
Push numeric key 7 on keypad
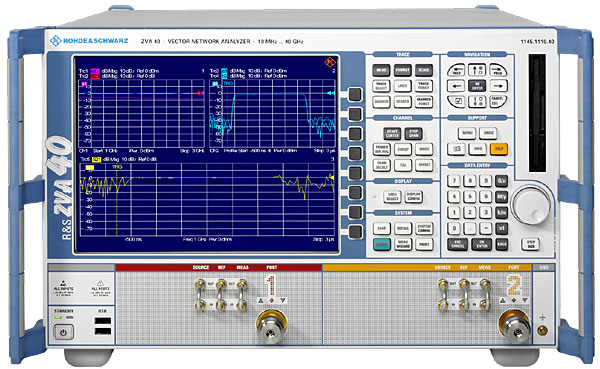click(x=453, y=181)
